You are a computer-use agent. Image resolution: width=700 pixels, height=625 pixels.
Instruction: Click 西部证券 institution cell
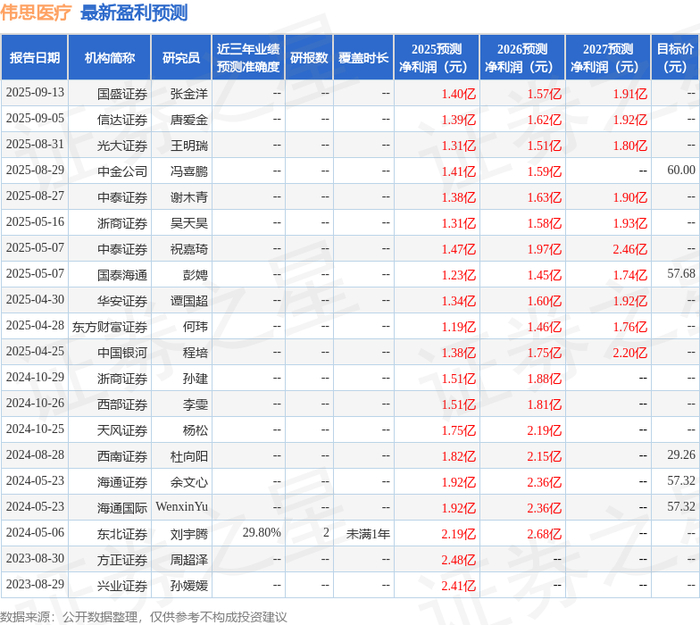pos(122,404)
